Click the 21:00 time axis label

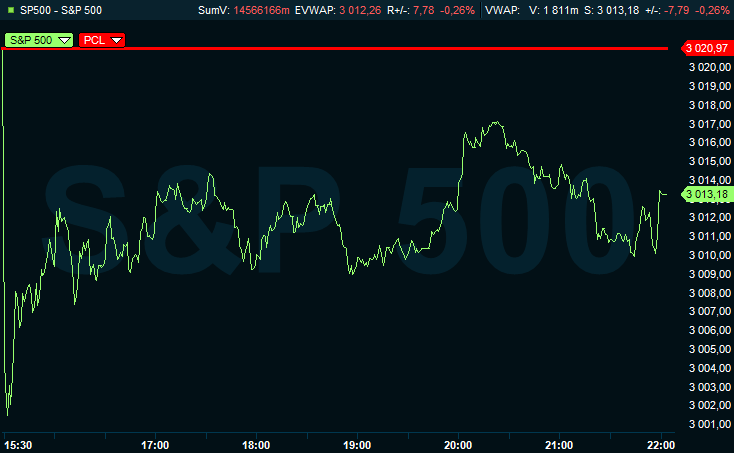click(559, 445)
